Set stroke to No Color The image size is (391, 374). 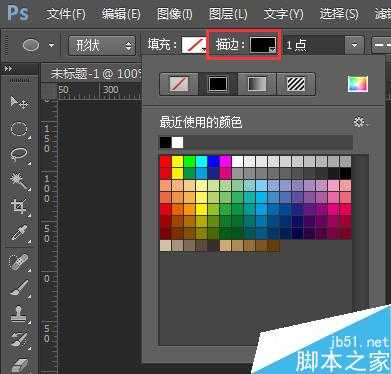click(179, 84)
